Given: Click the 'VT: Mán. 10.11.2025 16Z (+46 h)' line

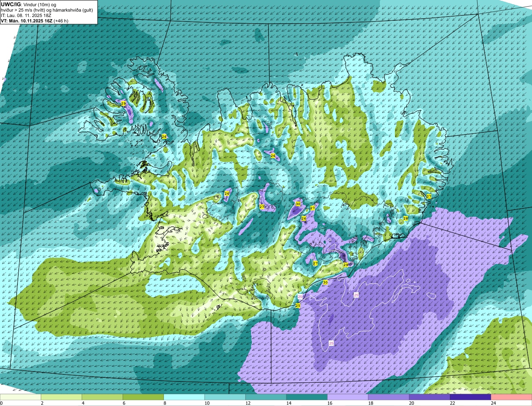Looking at the screenshot, I should coord(34,20).
